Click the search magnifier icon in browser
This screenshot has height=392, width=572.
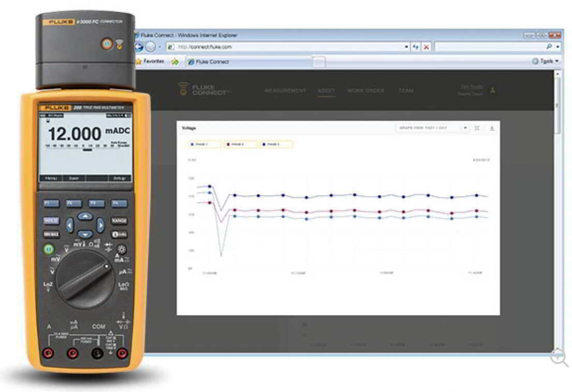point(549,47)
